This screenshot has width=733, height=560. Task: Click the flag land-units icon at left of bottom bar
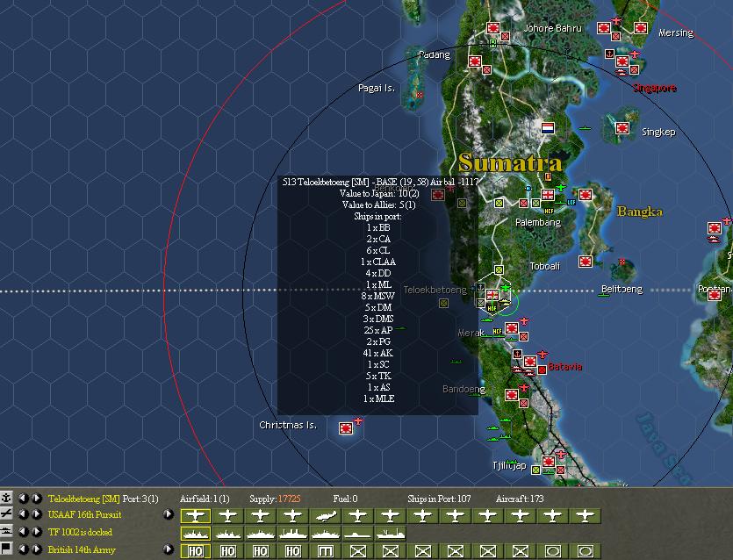coord(5,549)
